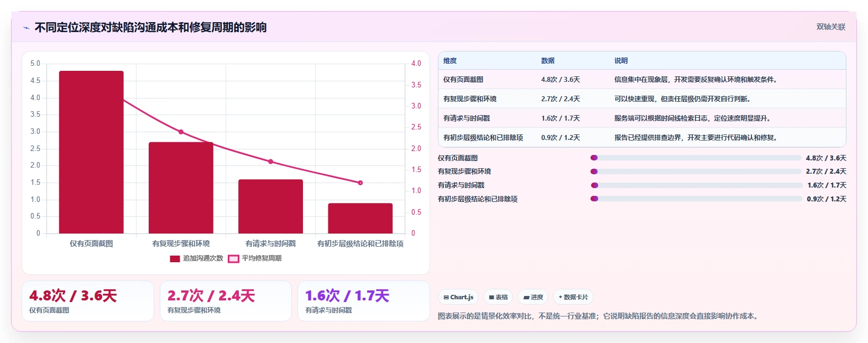This screenshot has height=343, width=868.
Task: Open the 2.7次 / 2.4天 data card
Action: 226,301
